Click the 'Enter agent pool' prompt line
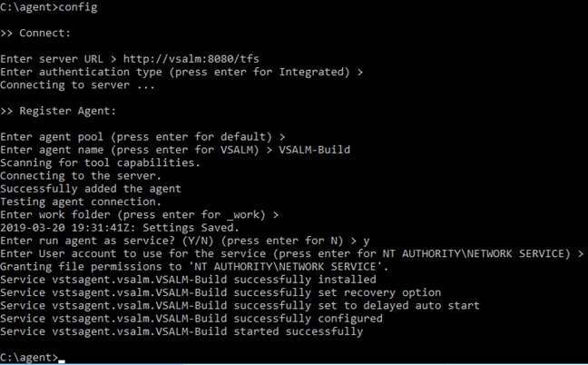The height and width of the screenshot is (365, 588). point(142,137)
